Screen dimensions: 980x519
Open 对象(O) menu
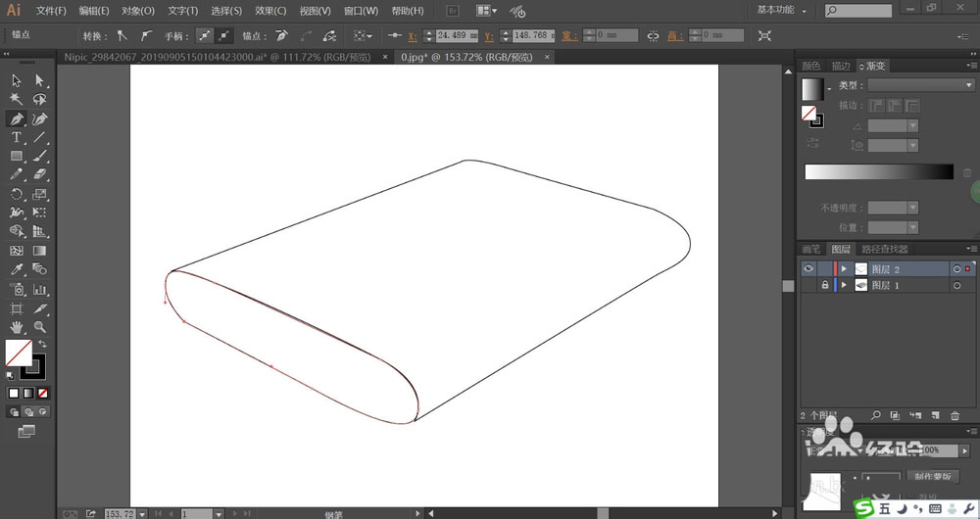pyautogui.click(x=138, y=11)
